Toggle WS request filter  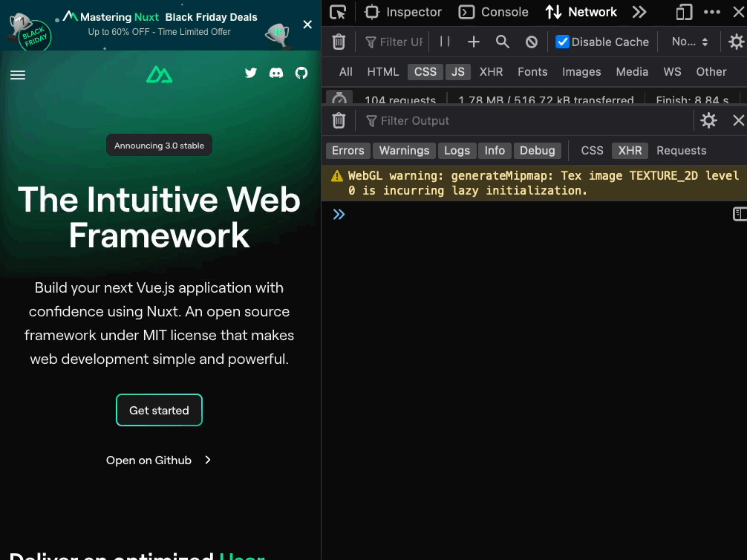[x=672, y=72]
